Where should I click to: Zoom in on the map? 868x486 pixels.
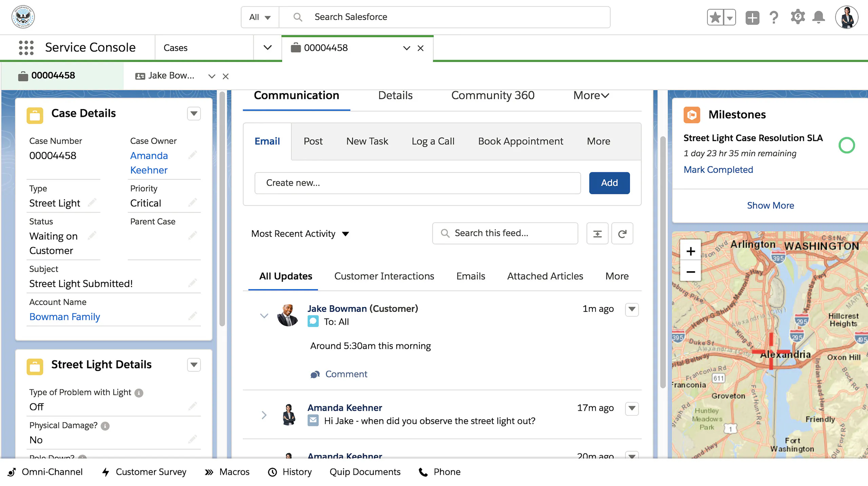(x=690, y=251)
